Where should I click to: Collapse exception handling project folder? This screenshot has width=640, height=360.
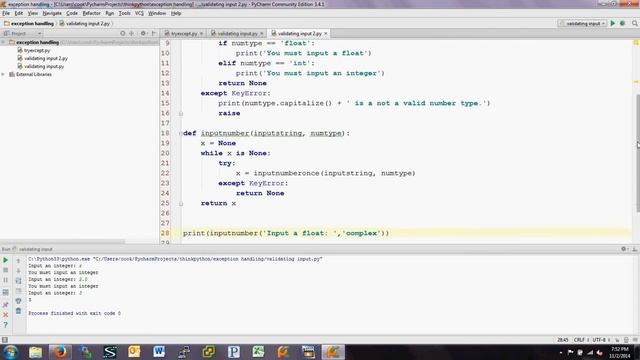3,42
